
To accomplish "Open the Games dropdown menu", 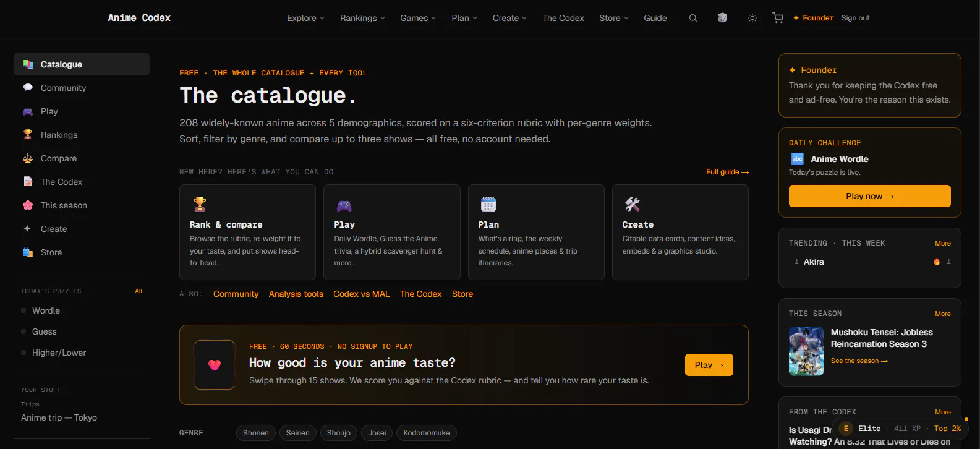I will click(x=418, y=18).
